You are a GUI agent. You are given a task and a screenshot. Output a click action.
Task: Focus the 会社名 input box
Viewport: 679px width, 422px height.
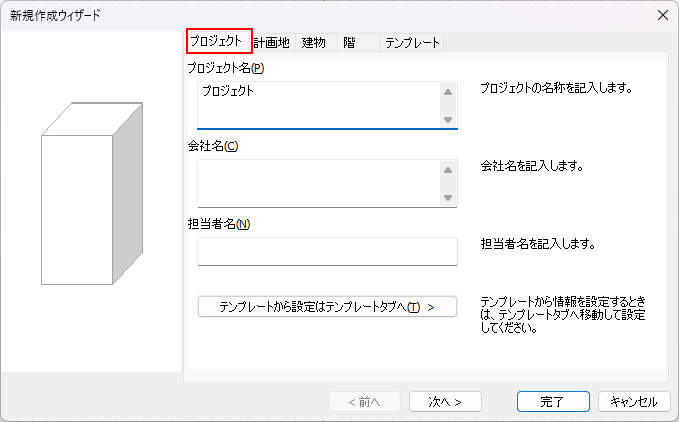(318, 183)
